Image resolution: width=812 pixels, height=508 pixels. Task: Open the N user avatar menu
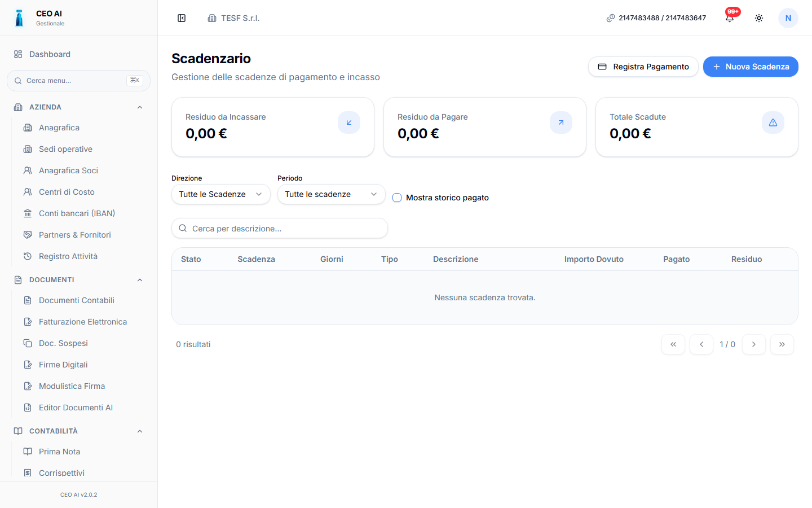[788, 18]
